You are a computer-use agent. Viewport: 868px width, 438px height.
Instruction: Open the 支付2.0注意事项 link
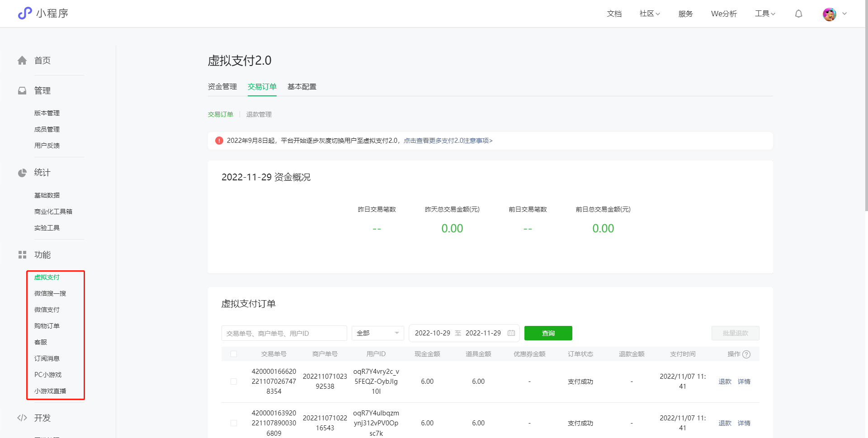(x=448, y=141)
